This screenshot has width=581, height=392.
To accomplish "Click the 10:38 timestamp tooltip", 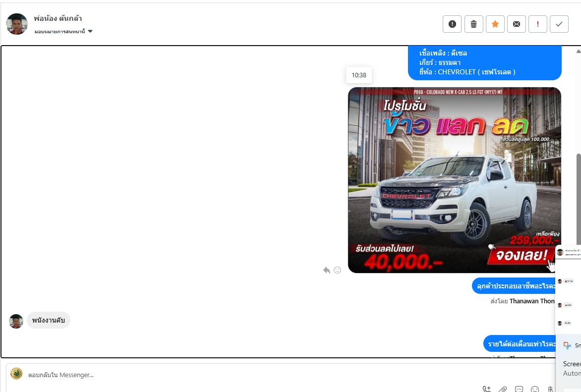I will (x=359, y=75).
